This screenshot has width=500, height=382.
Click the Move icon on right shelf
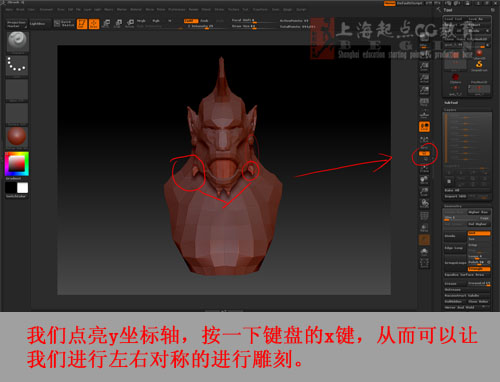pos(424,180)
